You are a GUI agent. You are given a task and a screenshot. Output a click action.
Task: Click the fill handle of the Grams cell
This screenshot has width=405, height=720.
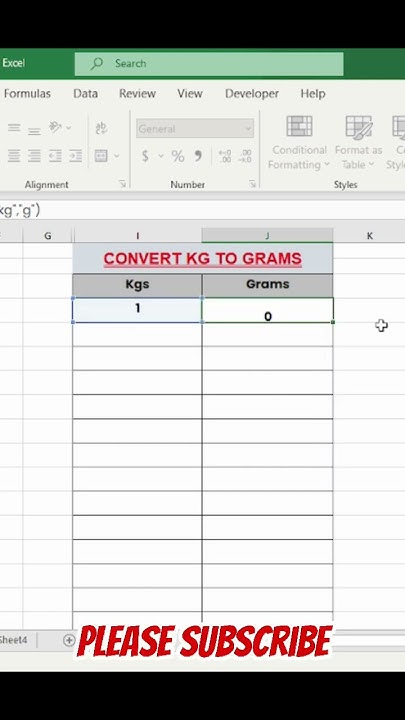pyautogui.click(x=333, y=322)
